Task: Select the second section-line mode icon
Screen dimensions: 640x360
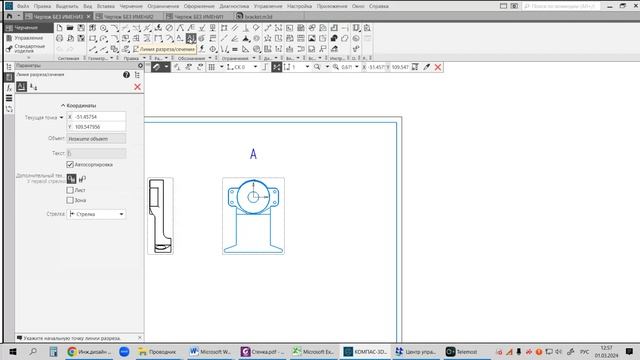Action: tap(33, 87)
